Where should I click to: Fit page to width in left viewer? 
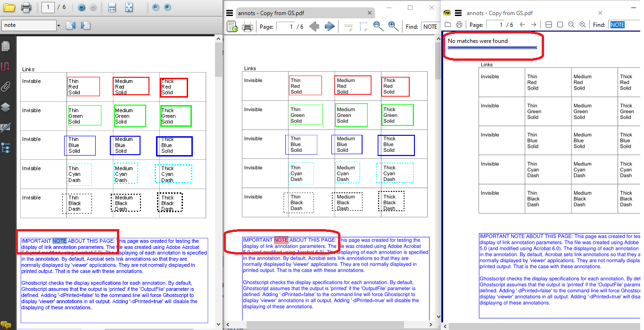(x=112, y=8)
